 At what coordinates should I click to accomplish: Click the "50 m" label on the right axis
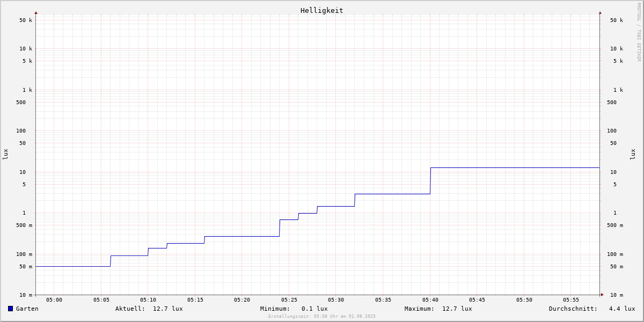pos(617,267)
